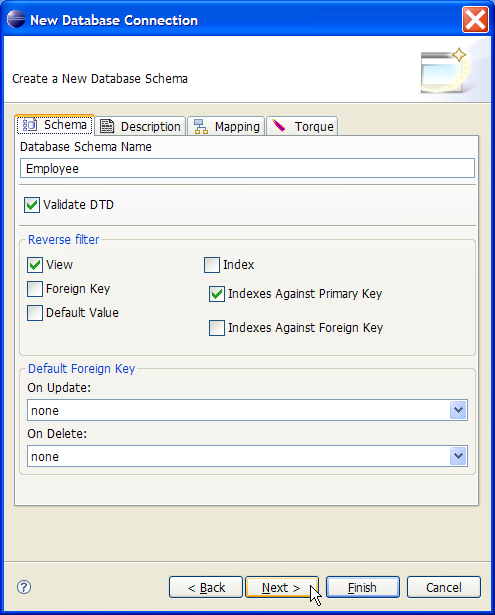Open the On Update dropdown
The height and width of the screenshot is (615, 495).
pos(247,410)
